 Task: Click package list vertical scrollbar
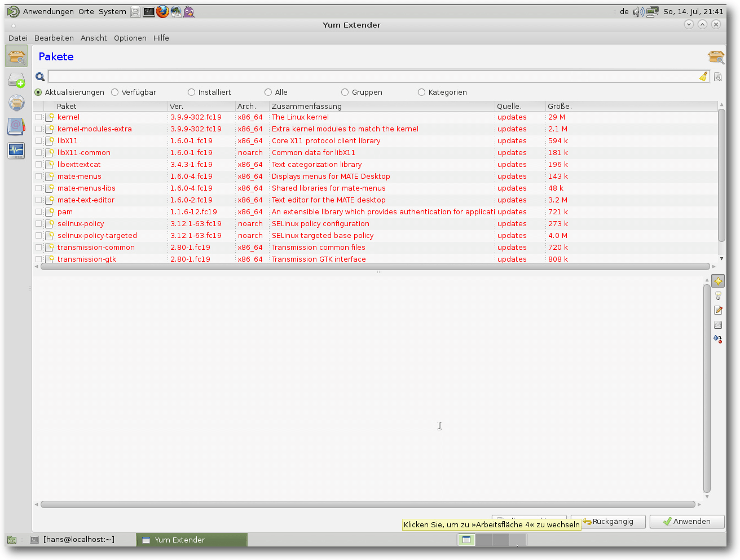(721, 175)
